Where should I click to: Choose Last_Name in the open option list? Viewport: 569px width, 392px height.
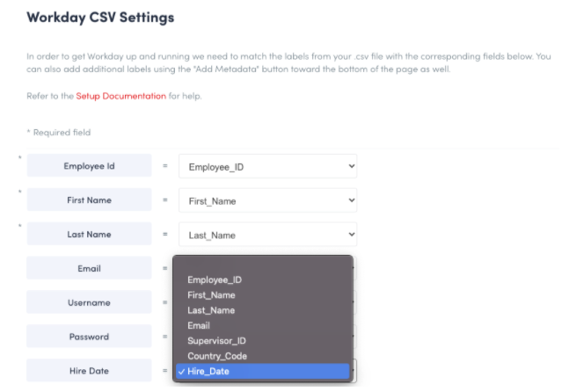pyautogui.click(x=211, y=310)
